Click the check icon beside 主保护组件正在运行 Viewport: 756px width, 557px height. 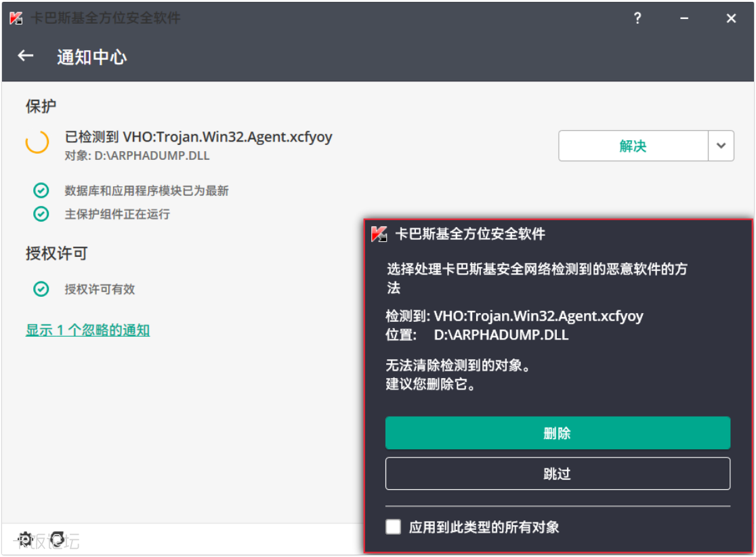click(41, 213)
